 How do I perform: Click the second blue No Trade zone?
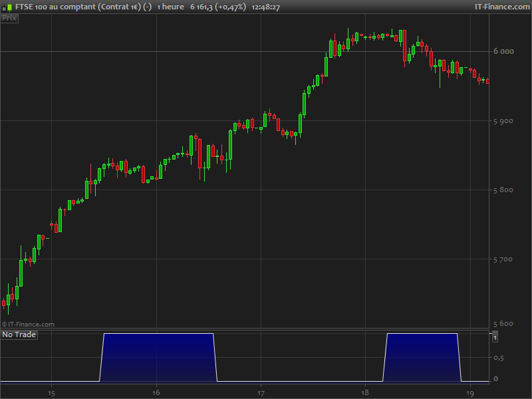click(422, 357)
